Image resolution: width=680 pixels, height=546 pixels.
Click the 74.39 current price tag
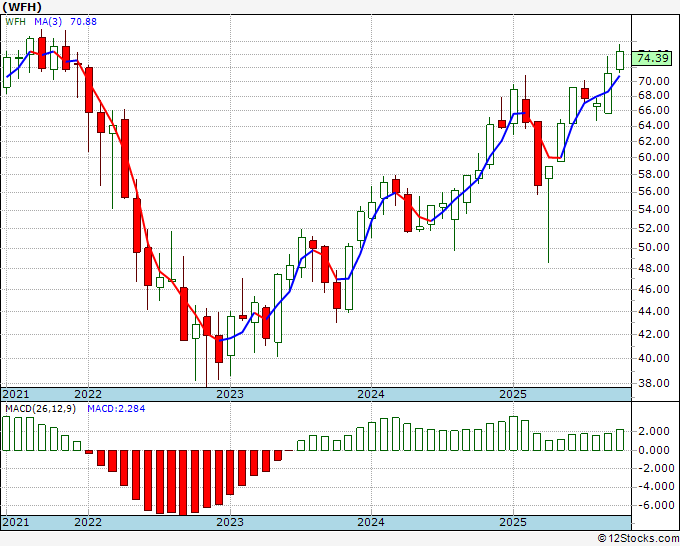point(652,58)
